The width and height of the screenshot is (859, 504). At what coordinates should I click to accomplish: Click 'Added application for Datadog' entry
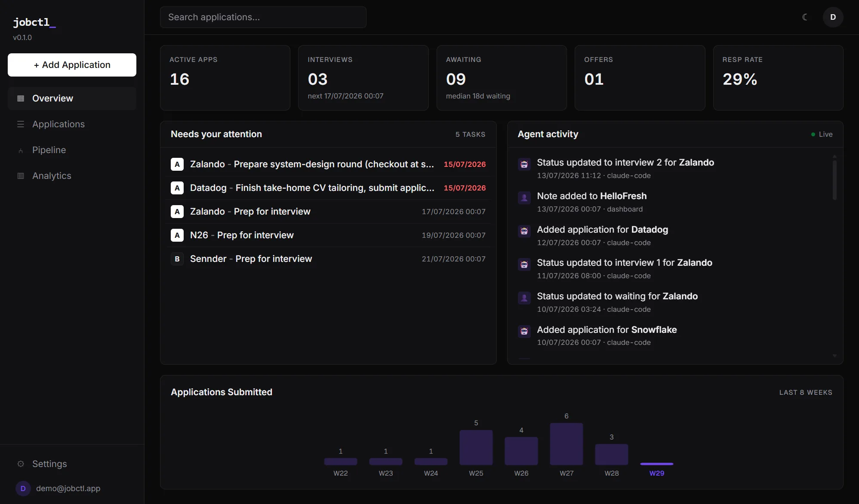(x=603, y=230)
